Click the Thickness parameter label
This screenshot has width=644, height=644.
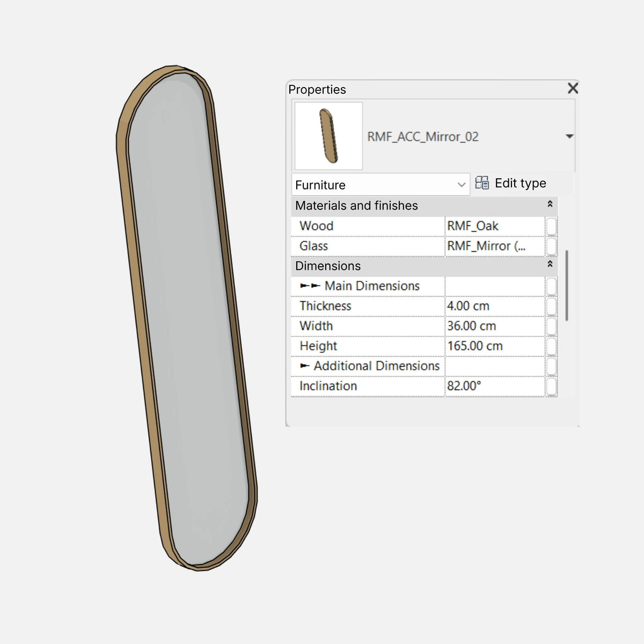(325, 306)
